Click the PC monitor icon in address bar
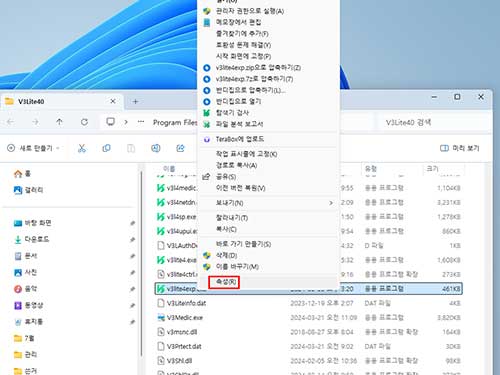Viewport: 500px width, 375px height. [111, 122]
